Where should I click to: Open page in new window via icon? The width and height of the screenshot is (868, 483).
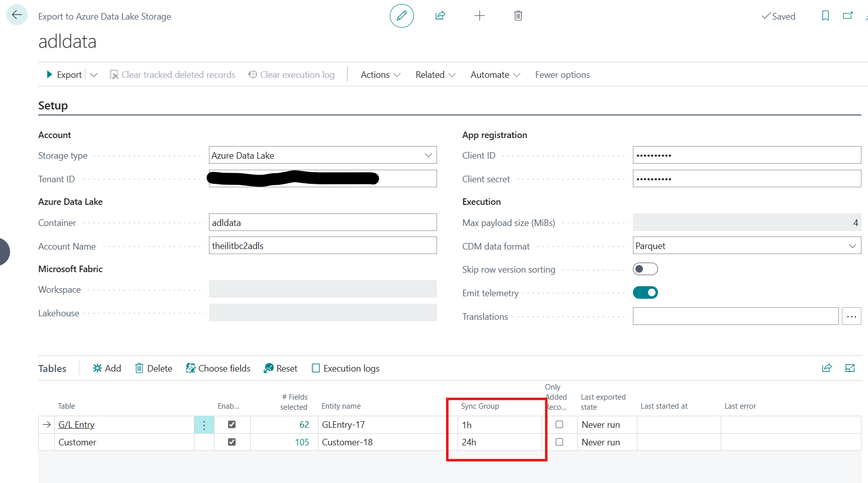848,16
